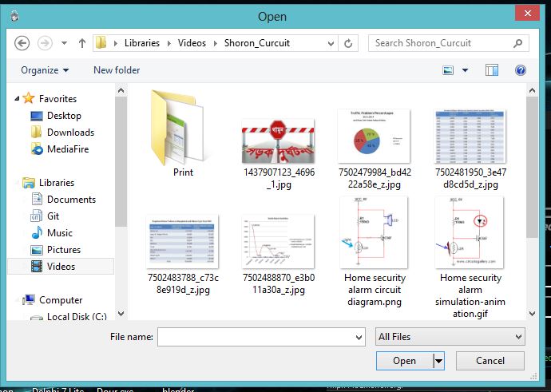551x392 pixels.
Task: Select thumbnail of 7502483788_c73c8e919d_z.jpg
Action: pyautogui.click(x=182, y=242)
